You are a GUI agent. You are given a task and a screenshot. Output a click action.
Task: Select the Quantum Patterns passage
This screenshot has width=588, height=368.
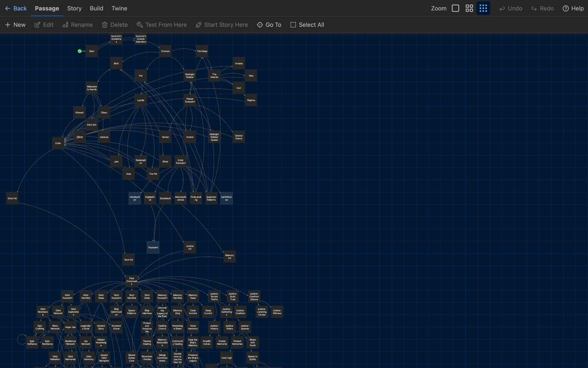pos(211,198)
